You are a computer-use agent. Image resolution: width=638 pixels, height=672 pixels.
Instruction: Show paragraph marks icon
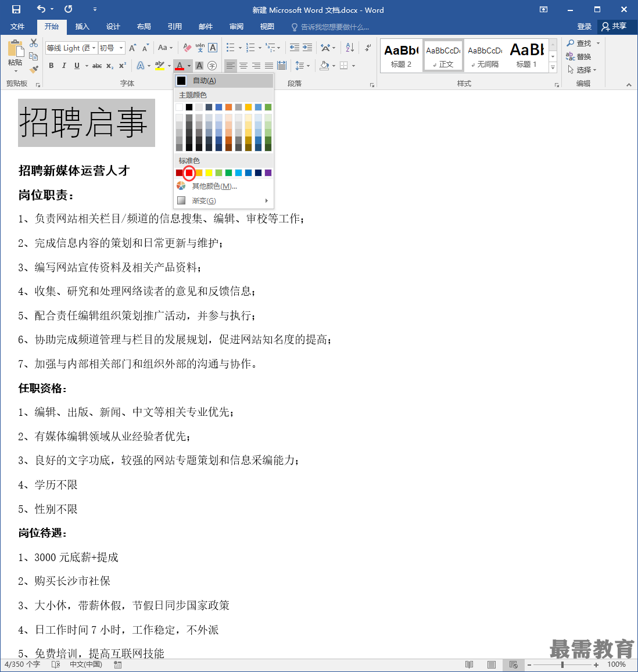click(x=368, y=48)
